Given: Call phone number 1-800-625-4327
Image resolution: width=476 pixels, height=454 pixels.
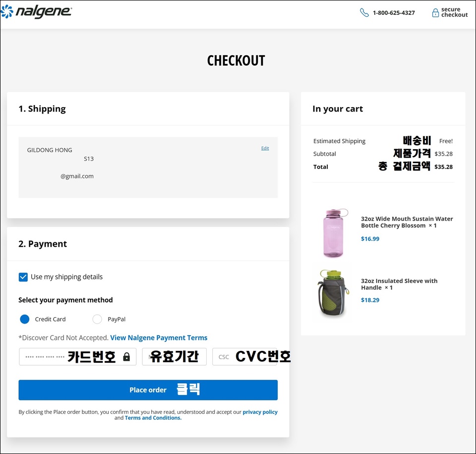Looking at the screenshot, I should [x=394, y=13].
